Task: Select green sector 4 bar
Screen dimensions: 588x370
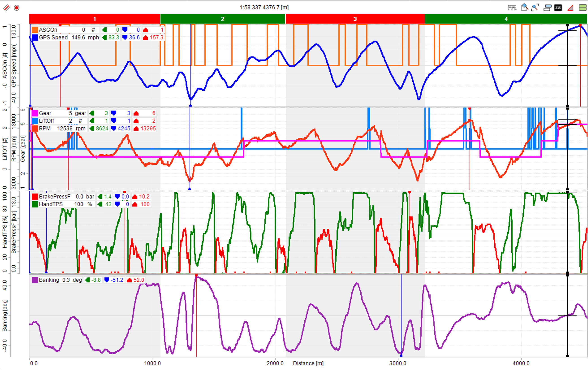Action: pyautogui.click(x=506, y=19)
